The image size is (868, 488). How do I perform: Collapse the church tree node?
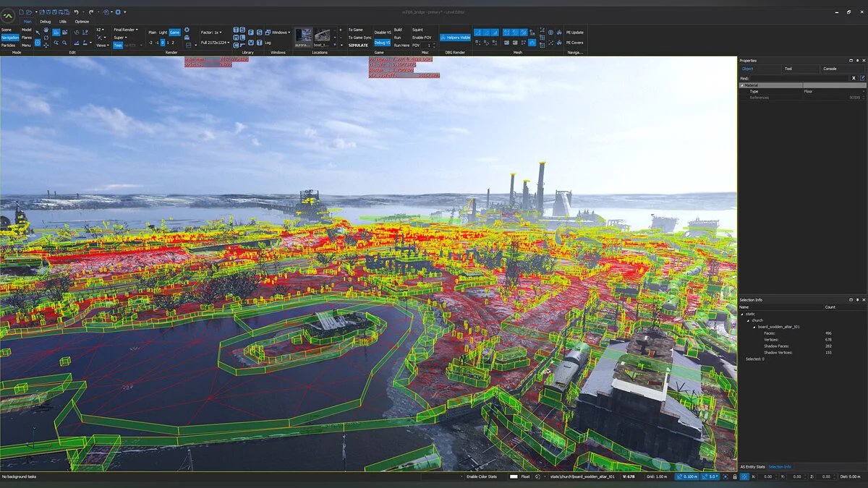click(x=747, y=320)
